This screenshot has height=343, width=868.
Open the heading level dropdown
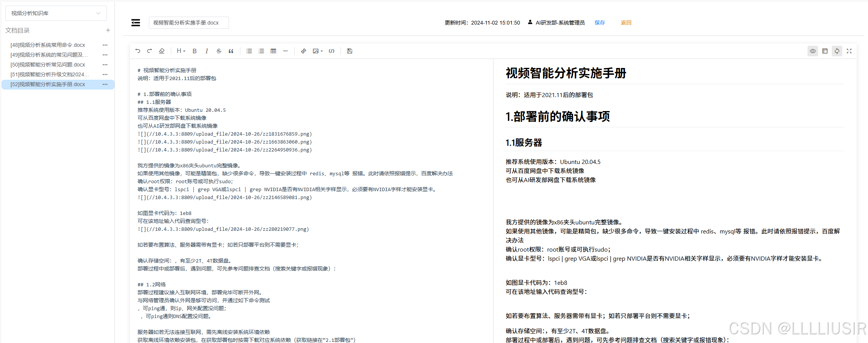[180, 51]
